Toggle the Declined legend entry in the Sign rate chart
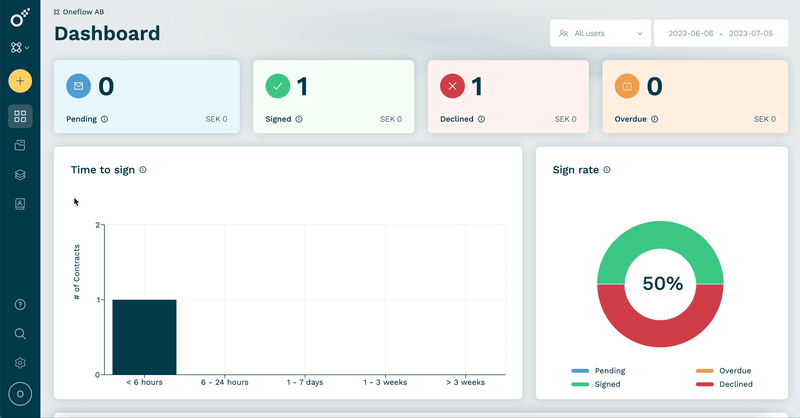Viewport: 800px width, 418px height. [724, 384]
